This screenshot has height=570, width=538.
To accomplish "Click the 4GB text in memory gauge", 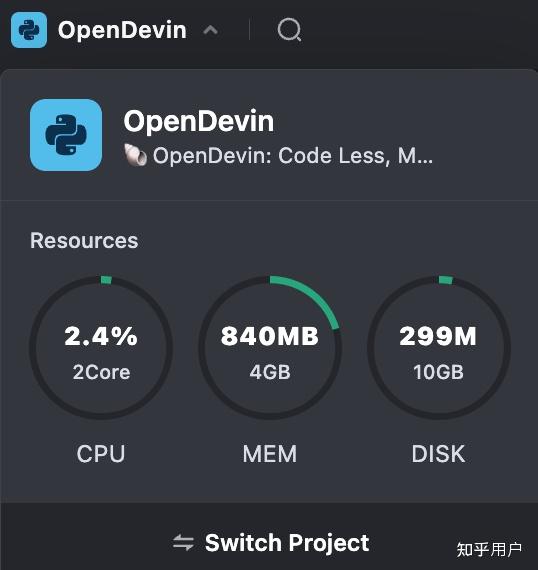I will coord(270,372).
